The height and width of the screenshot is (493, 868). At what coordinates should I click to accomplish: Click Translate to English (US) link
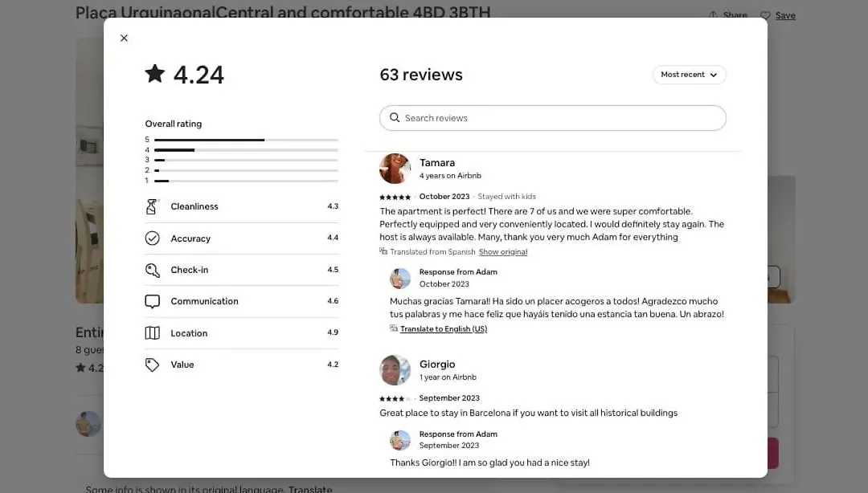click(444, 328)
